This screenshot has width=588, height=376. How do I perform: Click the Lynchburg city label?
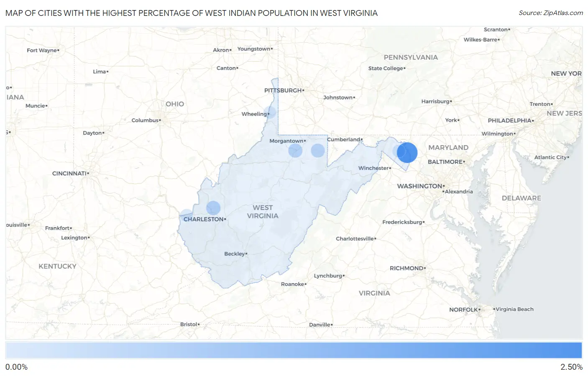(x=328, y=276)
